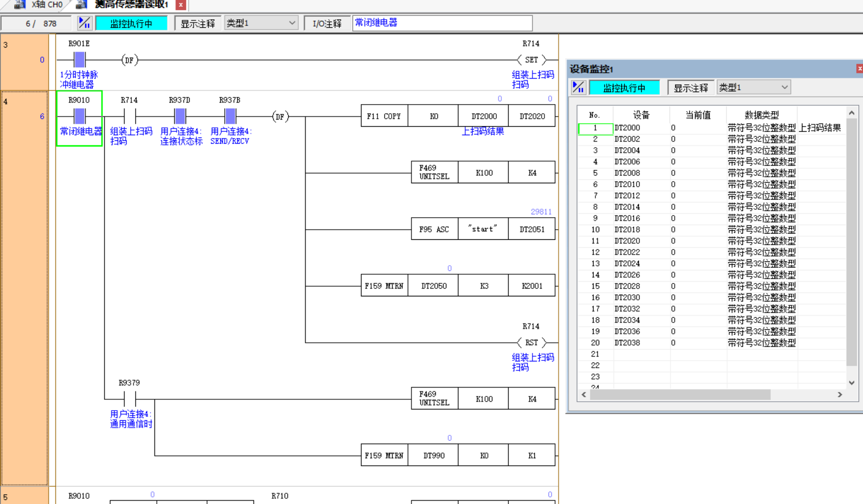Click the SET coil for R714
This screenshot has height=504, width=863.
pos(531,60)
